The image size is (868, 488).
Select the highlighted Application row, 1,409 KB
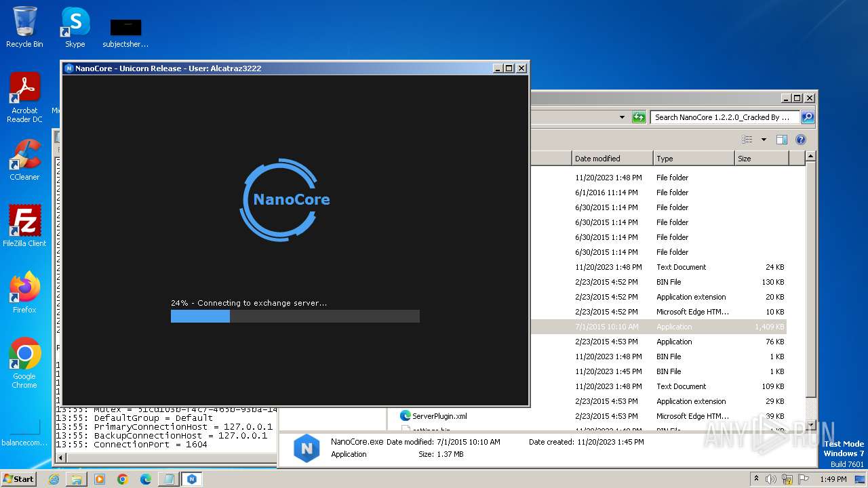(x=658, y=327)
